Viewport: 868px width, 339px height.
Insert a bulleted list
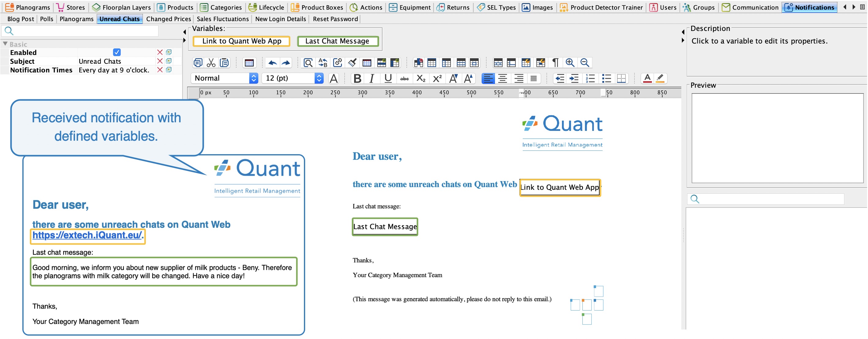pyautogui.click(x=606, y=78)
